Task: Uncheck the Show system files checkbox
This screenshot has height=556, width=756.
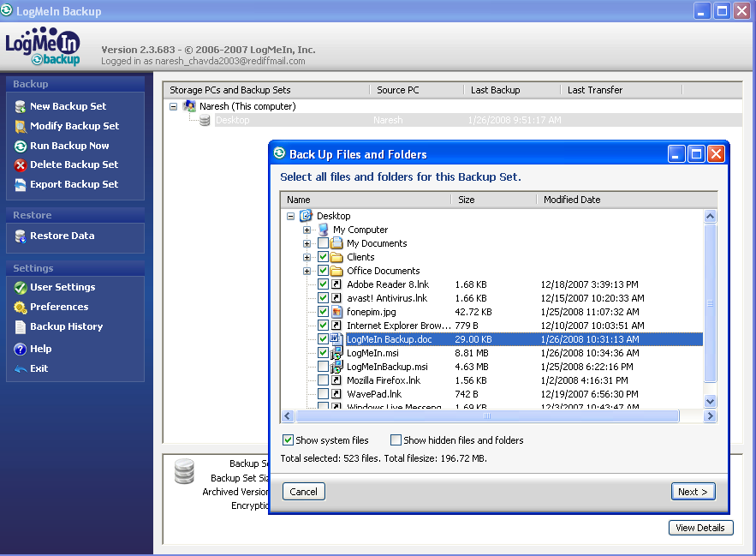Action: click(x=289, y=440)
